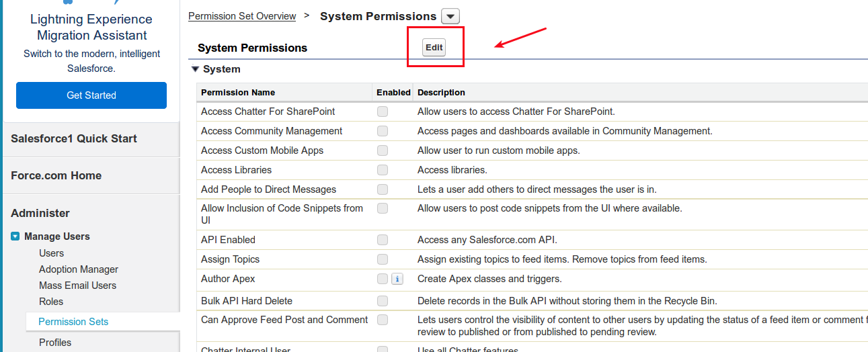The image size is (868, 352).
Task: Toggle Access Chatter For SharePoint checkbox
Action: pos(383,112)
